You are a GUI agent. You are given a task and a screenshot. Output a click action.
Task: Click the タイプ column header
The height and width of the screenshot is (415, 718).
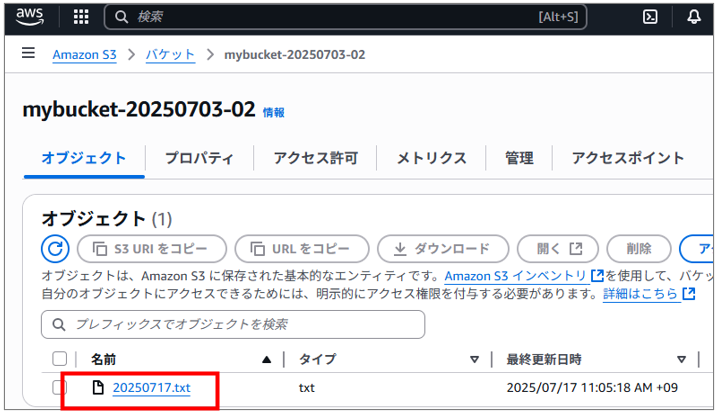tap(317, 360)
